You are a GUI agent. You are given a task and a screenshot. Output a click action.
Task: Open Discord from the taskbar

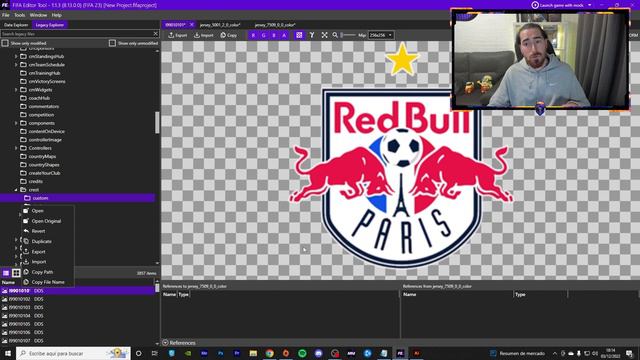tap(318, 353)
